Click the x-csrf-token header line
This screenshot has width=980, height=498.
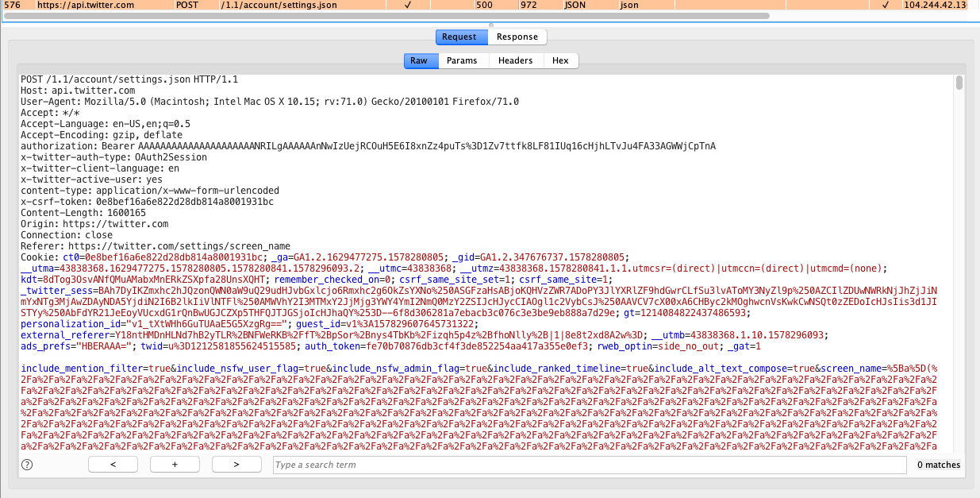pos(147,202)
